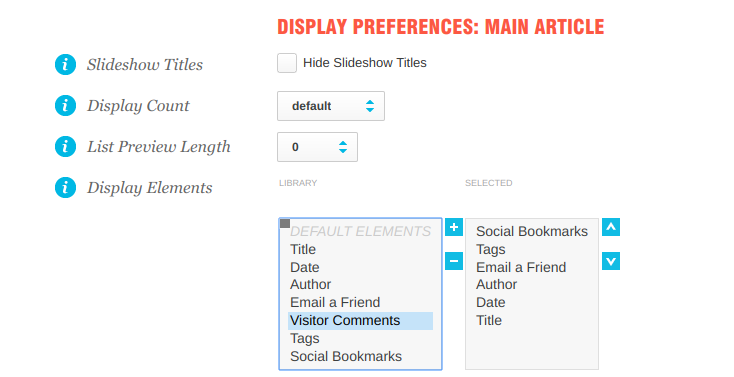Click info icon beside Display Elements
The height and width of the screenshot is (377, 734).
(66, 188)
